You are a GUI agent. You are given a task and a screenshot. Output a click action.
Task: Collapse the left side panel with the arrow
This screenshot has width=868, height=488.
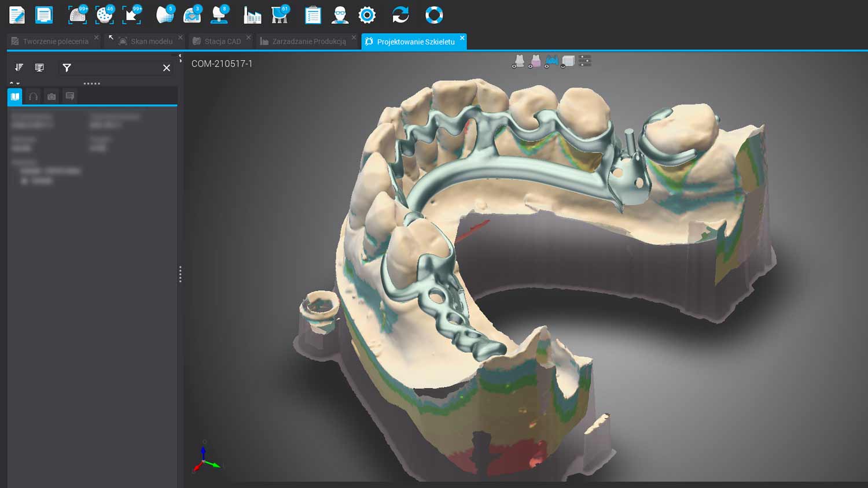pyautogui.click(x=180, y=58)
